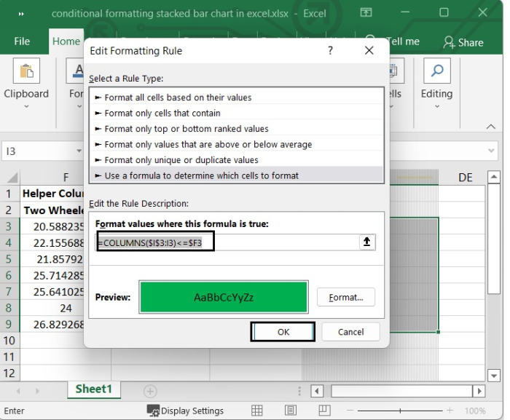Select row 10 header
Viewport: 510px width, 420px height.
(x=9, y=341)
